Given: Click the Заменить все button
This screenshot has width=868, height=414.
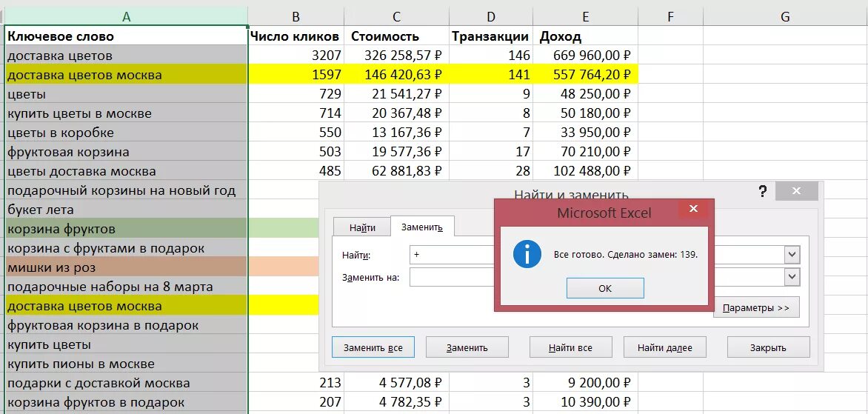Looking at the screenshot, I should 373,347.
